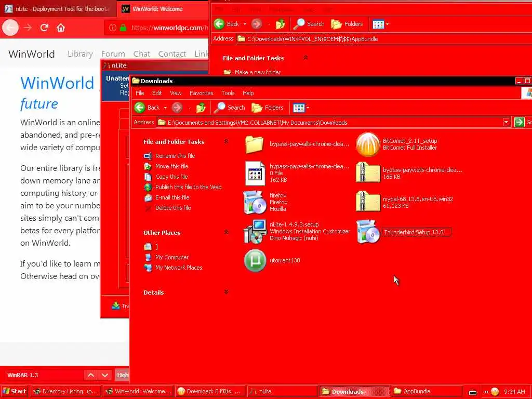
Task: Open the WinWorld Library link
Action: pos(80,54)
